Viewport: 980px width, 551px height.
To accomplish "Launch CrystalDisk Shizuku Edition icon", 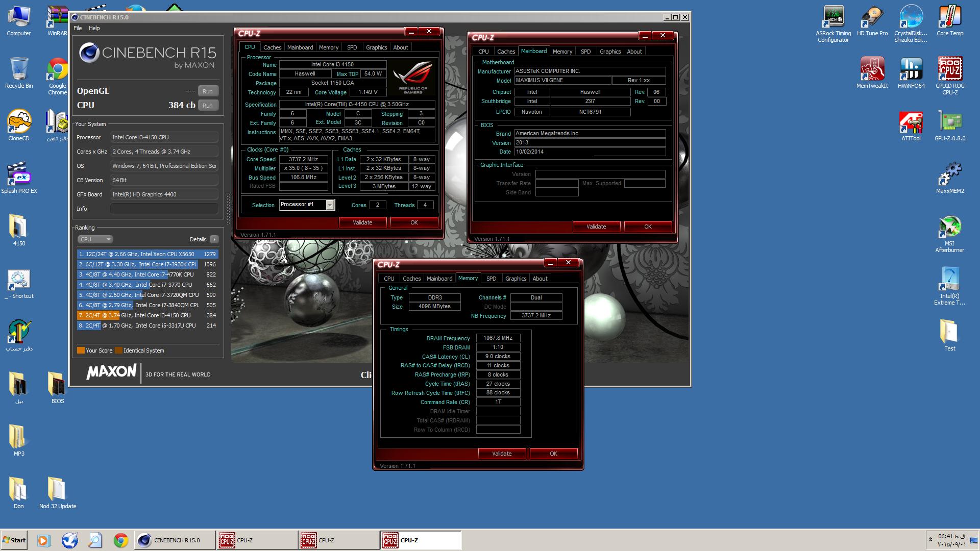I will click(911, 24).
